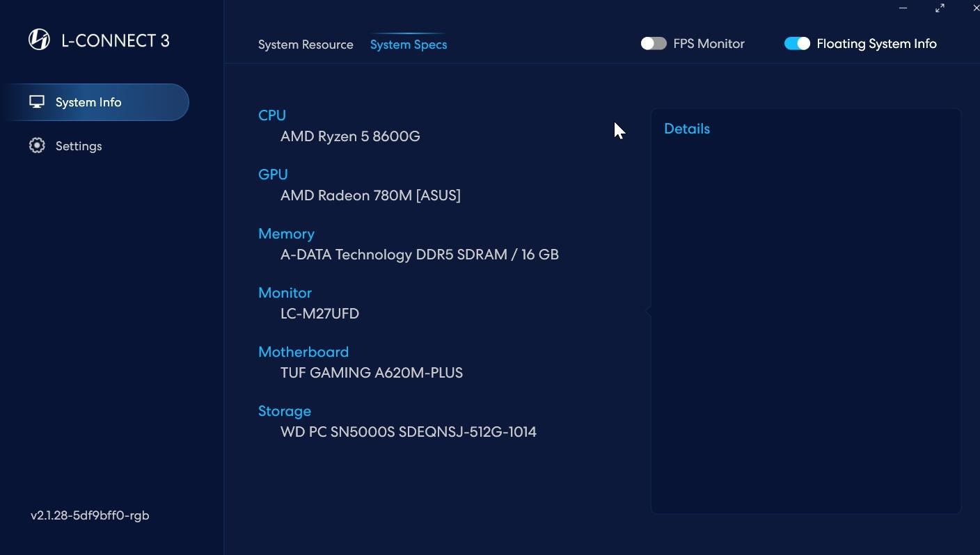Screen dimensions: 980x555
Task: Enable the FPS Monitor toggle
Action: coord(654,44)
